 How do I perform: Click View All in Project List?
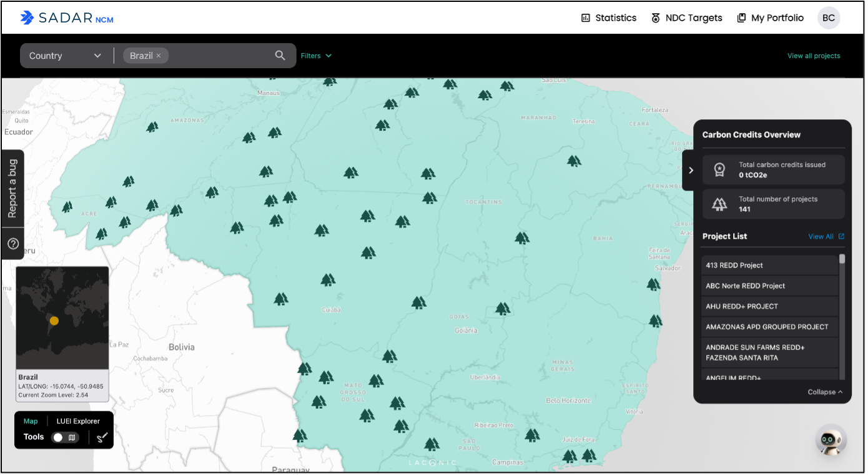(821, 236)
